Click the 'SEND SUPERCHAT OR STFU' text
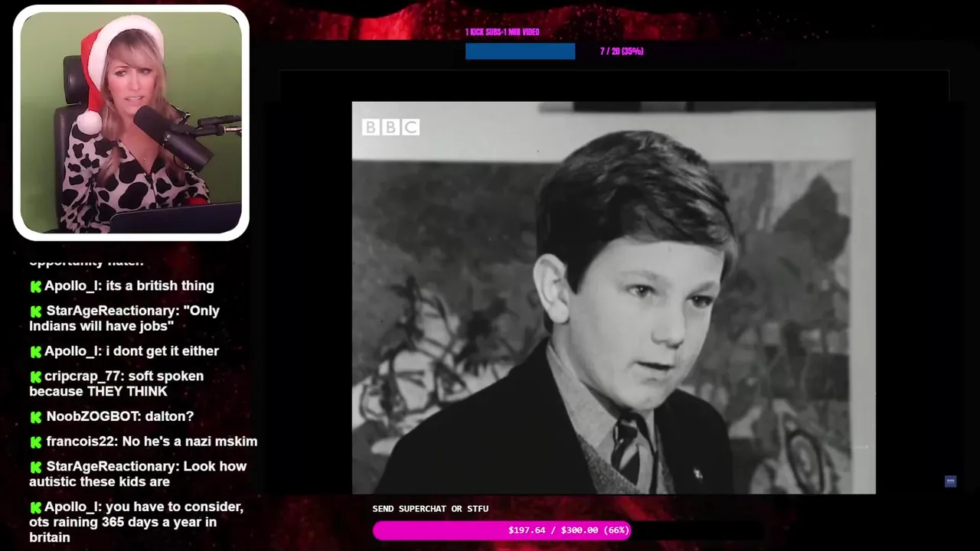 click(430, 509)
